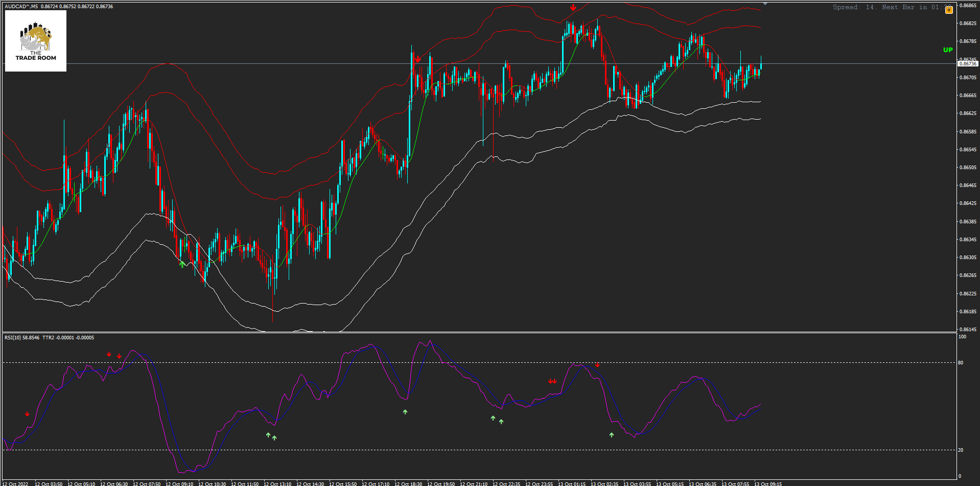The width and height of the screenshot is (980, 486).
Task: Click the green buy arrow on the main price chart
Action: (x=182, y=264)
